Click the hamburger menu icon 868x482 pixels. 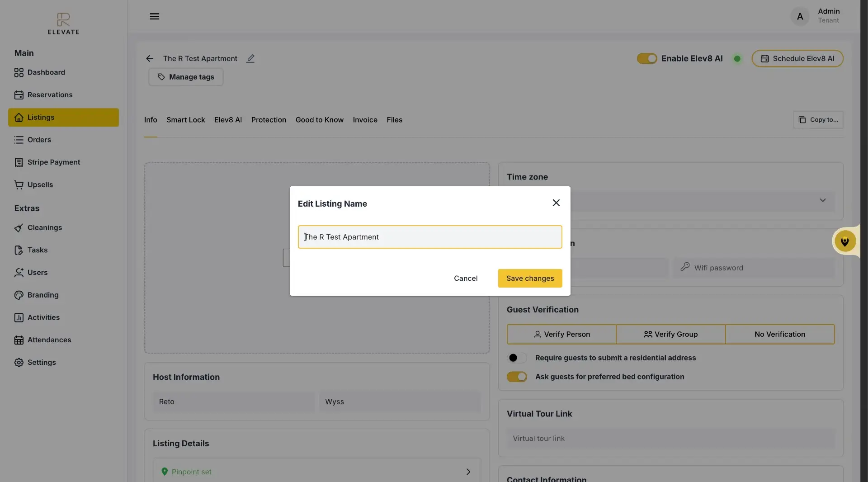(155, 16)
